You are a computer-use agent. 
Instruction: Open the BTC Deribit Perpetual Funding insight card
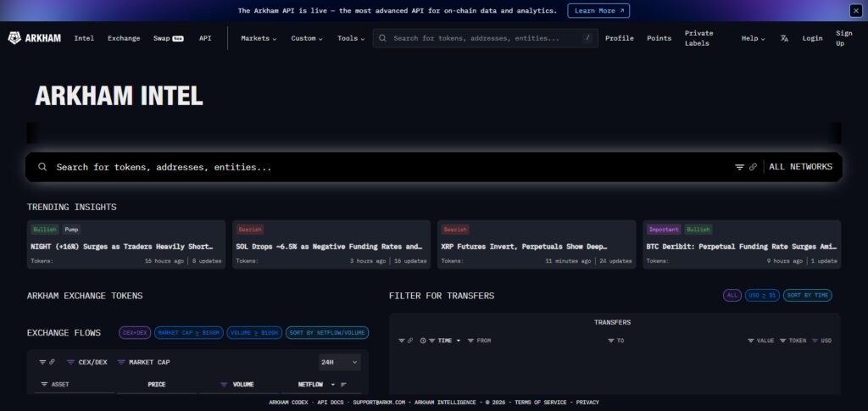tap(742, 245)
